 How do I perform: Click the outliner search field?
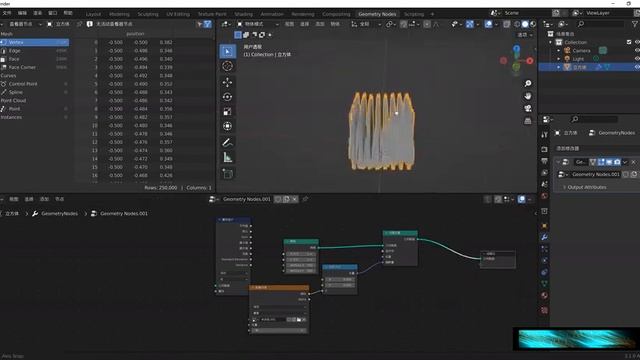(600, 24)
